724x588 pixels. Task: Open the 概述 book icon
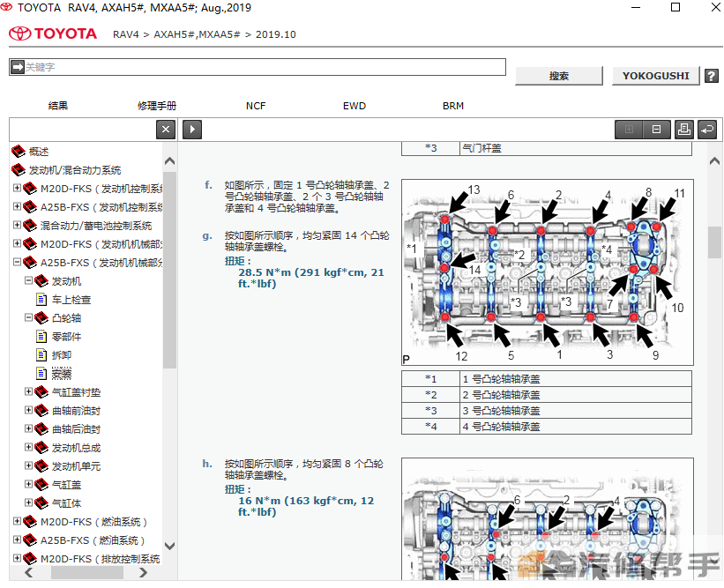click(19, 152)
